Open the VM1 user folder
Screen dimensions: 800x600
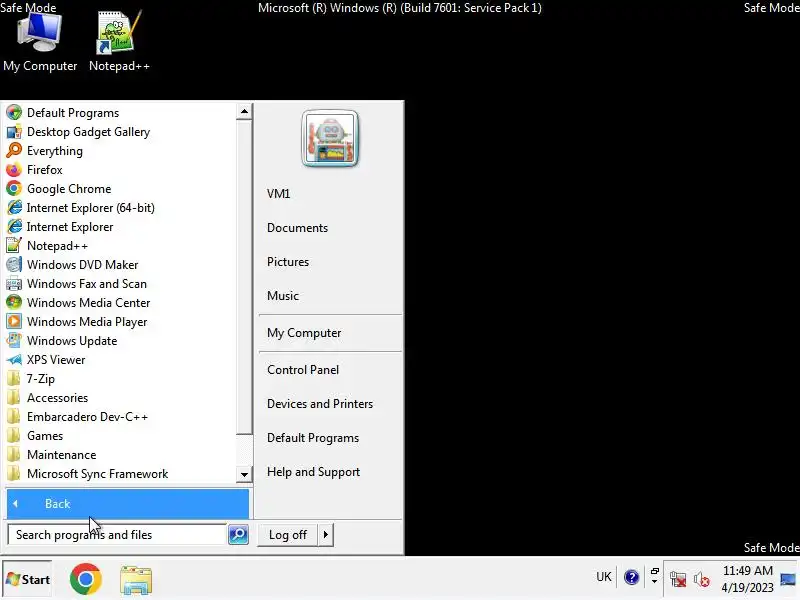tap(279, 194)
